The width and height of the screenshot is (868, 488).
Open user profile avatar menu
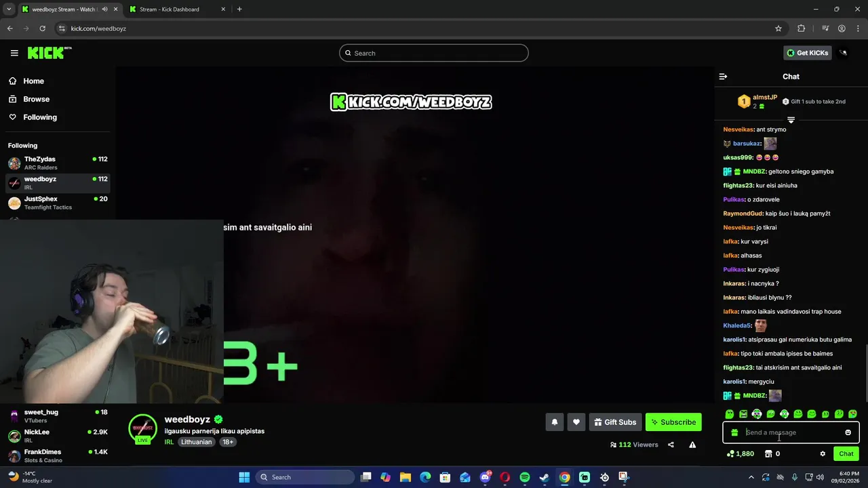click(x=844, y=53)
